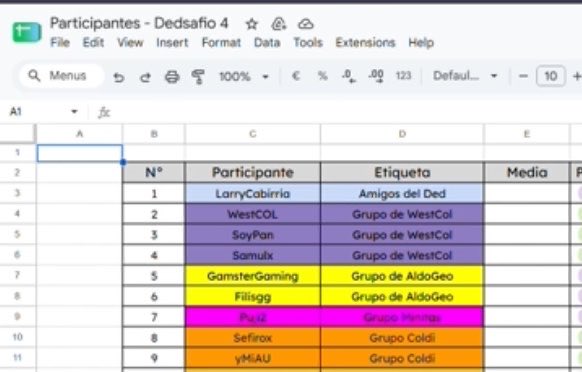Select the number 5 cell in column B
582x372 pixels.
(x=154, y=276)
